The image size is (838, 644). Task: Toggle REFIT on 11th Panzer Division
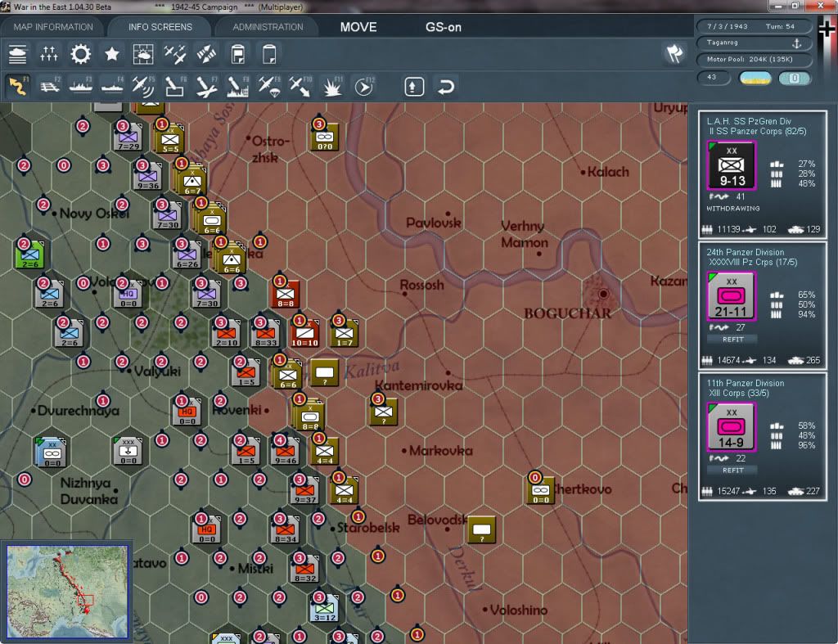click(732, 471)
